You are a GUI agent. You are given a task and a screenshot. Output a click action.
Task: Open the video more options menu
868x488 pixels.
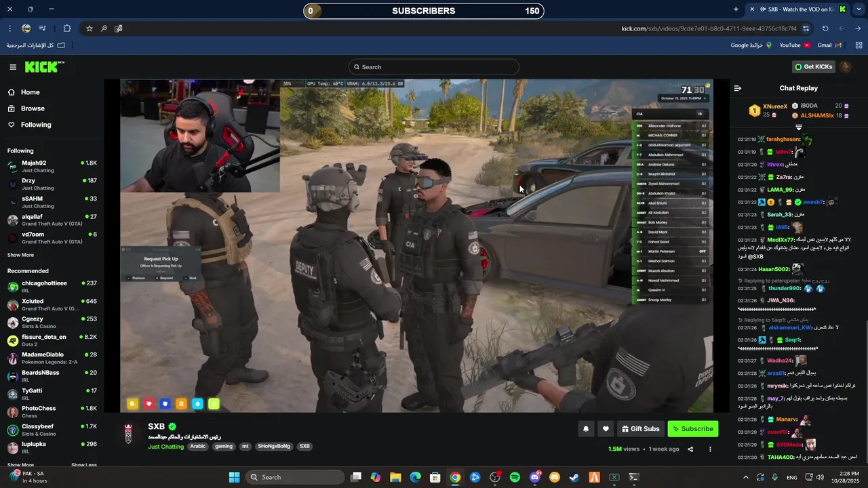710,449
